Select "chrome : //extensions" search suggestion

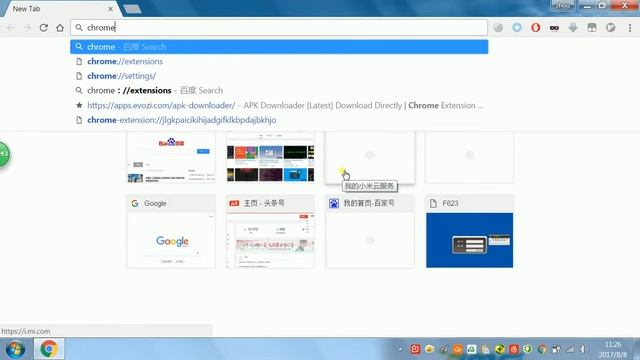pyautogui.click(x=279, y=91)
